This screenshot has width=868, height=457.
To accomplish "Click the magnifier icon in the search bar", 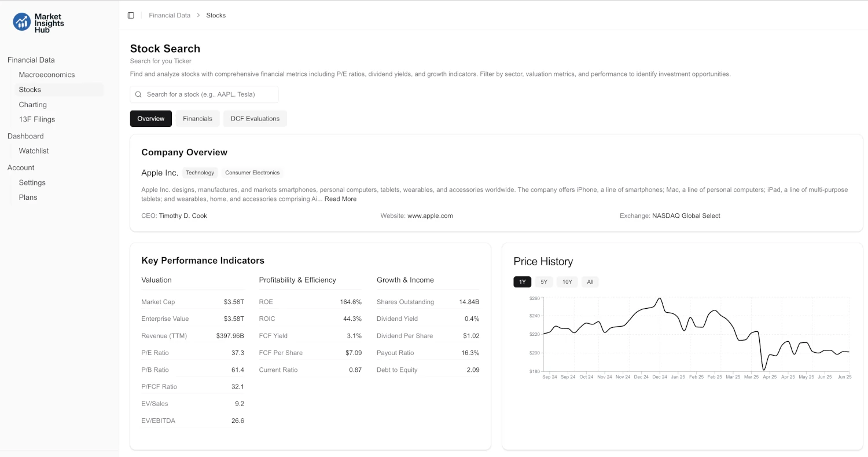I will (x=138, y=94).
